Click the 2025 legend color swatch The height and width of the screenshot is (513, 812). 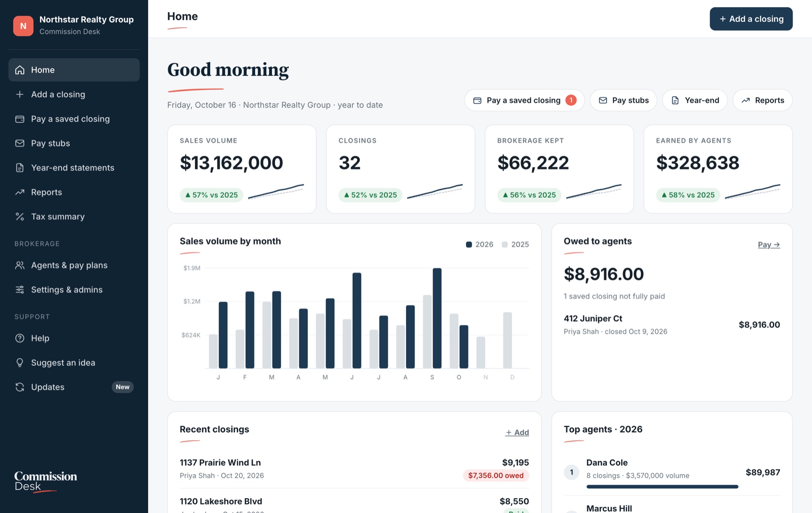pyautogui.click(x=504, y=244)
